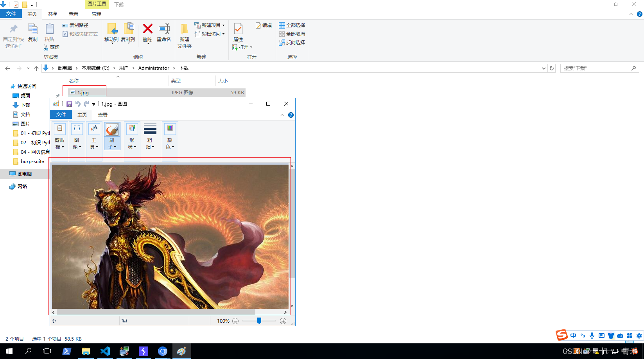Click 复制路径 in Explorer ribbon
Screen dimensions: 644x359
[75, 25]
